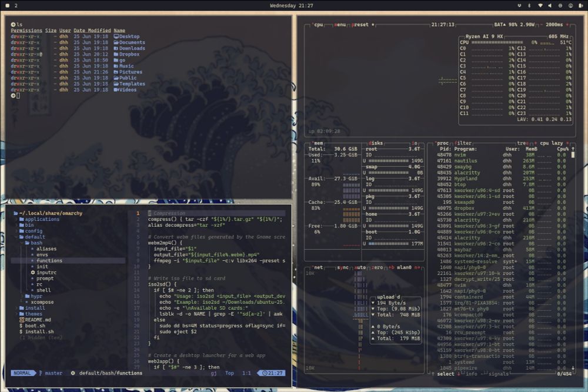588x392 pixels.
Task: Open the Wi-Fi network indicator in top bar
Action: point(540,6)
